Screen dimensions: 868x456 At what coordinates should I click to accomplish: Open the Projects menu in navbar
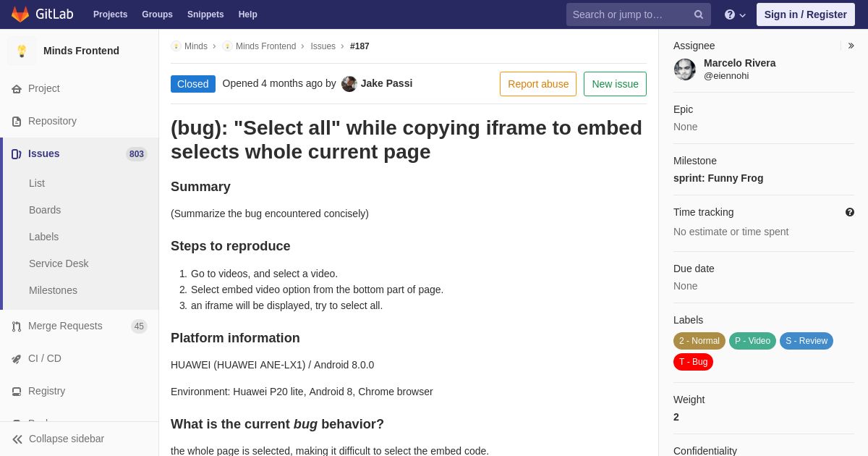[x=110, y=14]
